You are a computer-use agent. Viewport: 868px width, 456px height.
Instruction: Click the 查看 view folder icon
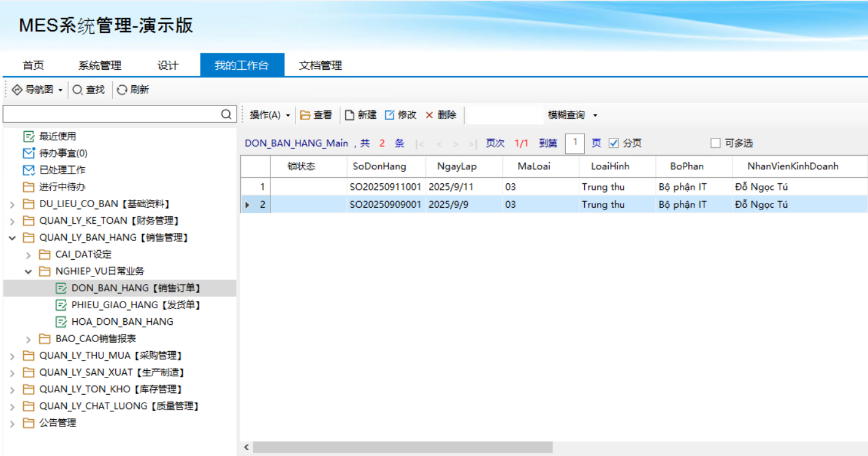[x=305, y=115]
